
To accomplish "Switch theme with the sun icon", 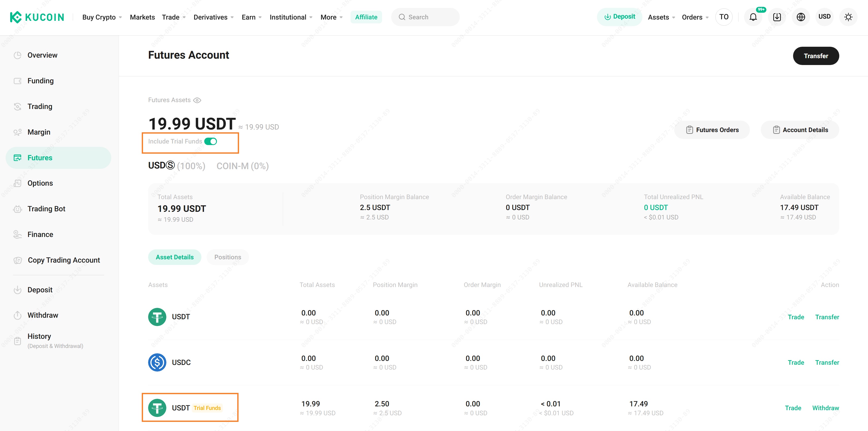I will pyautogui.click(x=848, y=17).
